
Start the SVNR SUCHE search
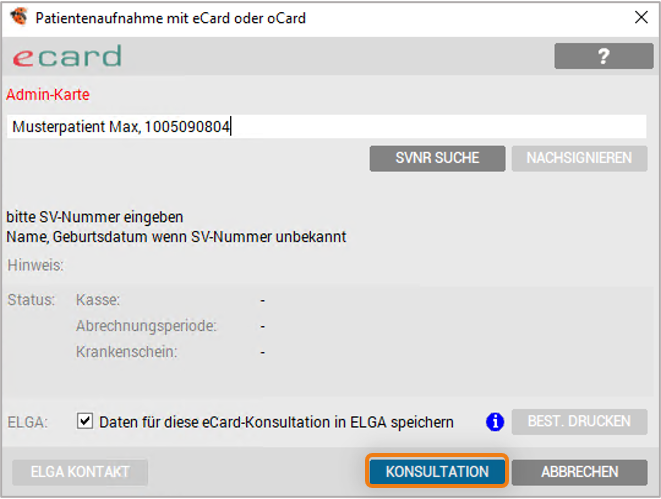pos(437,158)
